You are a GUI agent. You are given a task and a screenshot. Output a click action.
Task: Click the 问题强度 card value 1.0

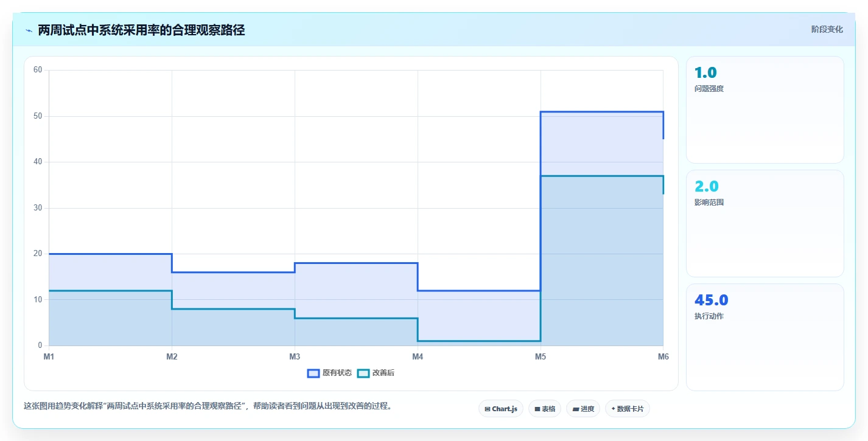[705, 72]
